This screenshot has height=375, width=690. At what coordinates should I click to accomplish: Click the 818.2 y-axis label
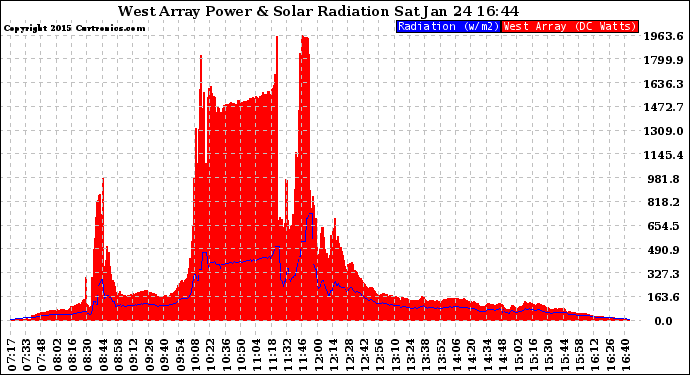(x=665, y=202)
